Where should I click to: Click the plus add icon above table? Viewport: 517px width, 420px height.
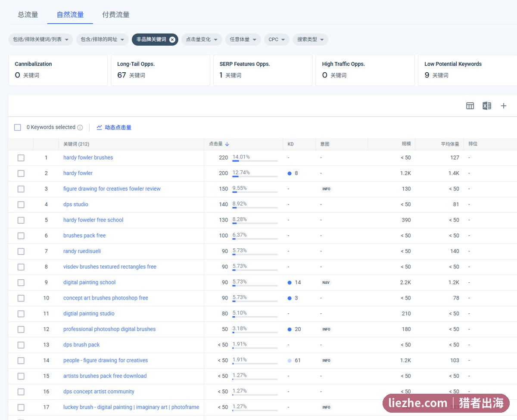click(503, 106)
